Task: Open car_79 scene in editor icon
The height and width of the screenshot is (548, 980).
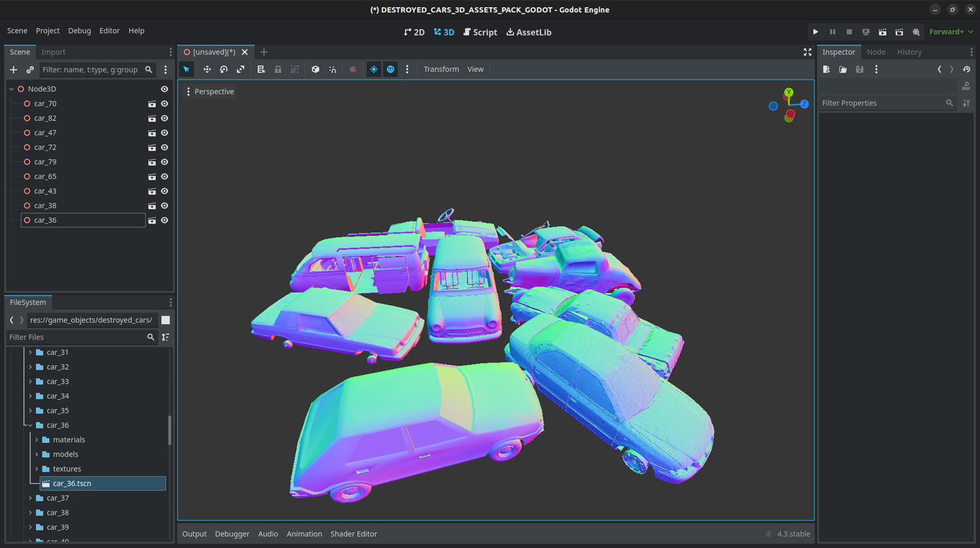Action: (152, 162)
